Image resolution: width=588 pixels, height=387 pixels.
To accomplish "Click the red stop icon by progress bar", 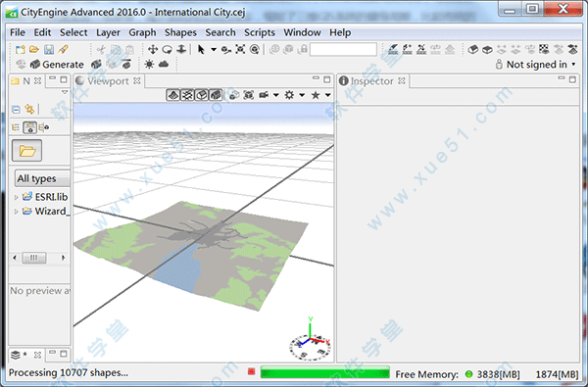I will coord(251,371).
